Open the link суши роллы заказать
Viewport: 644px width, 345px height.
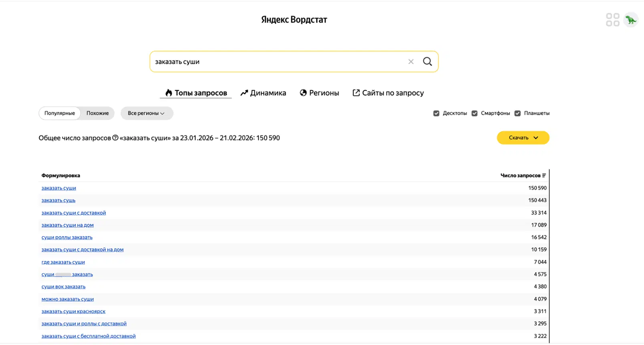[67, 237]
